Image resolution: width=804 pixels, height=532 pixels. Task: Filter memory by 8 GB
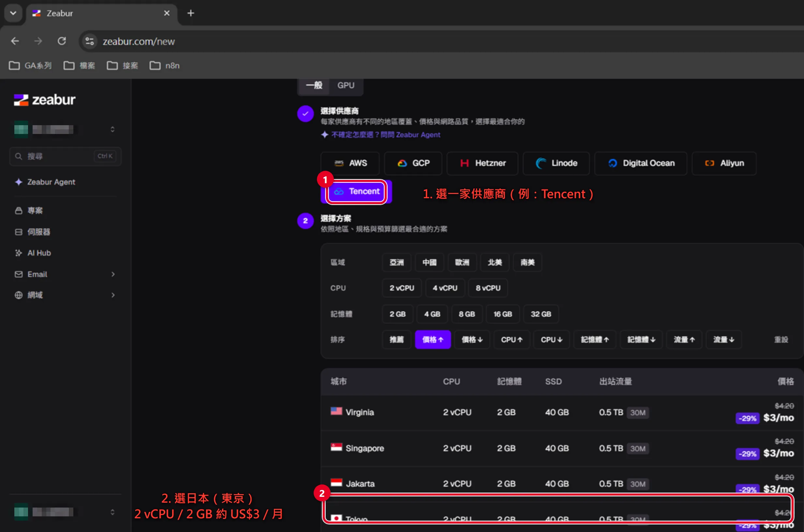tap(467, 314)
